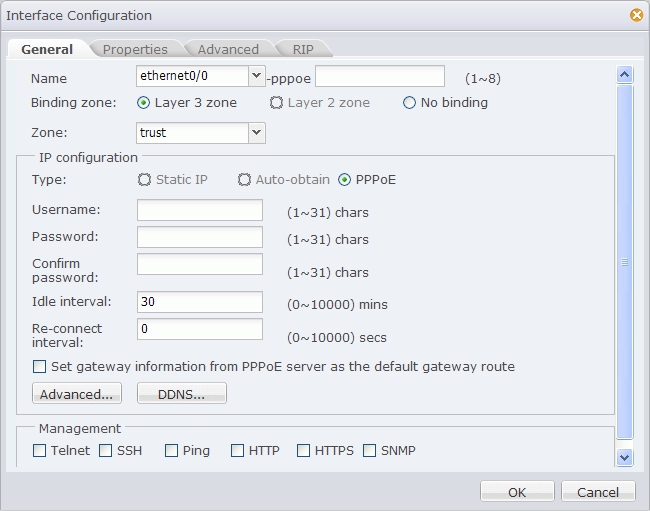Click the vertical scrollbar thumb
This screenshot has width=650, height=511.
(x=625, y=262)
